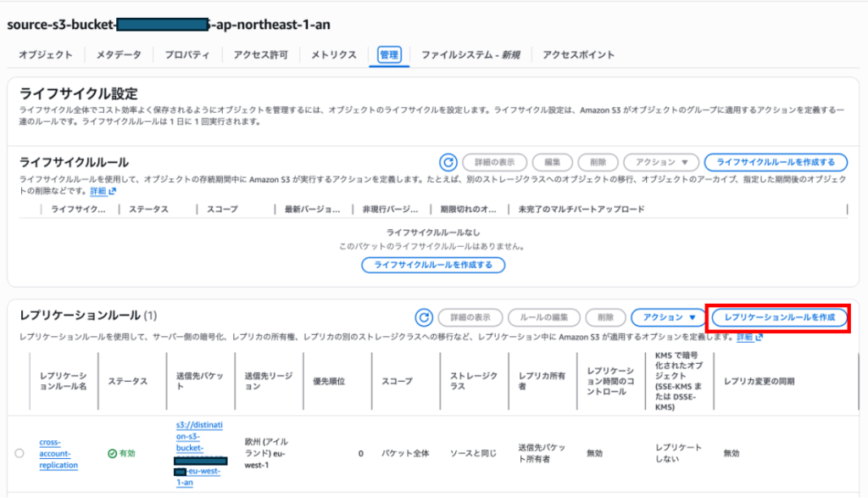
Task: Click バケット全体 scope cell
Action: pos(404,453)
